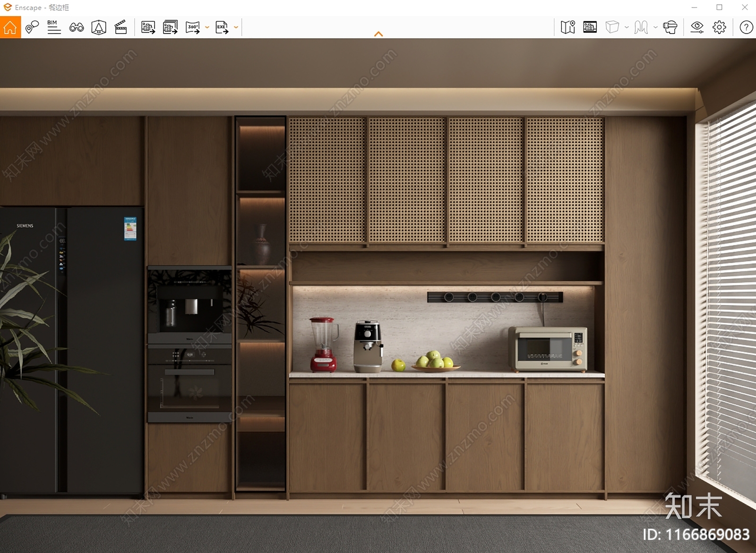Export standalone EXE file
This screenshot has height=553, width=756.
[x=222, y=27]
